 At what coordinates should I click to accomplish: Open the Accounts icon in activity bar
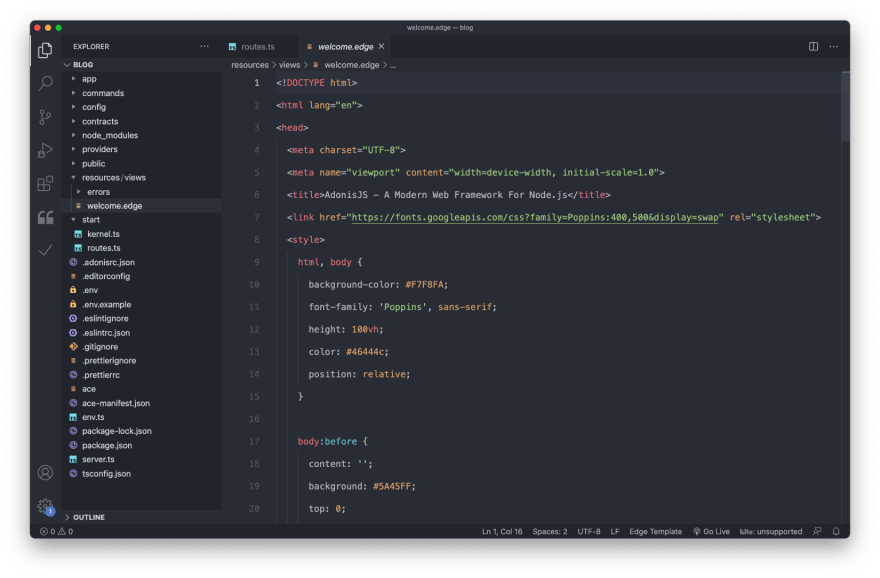[x=45, y=473]
